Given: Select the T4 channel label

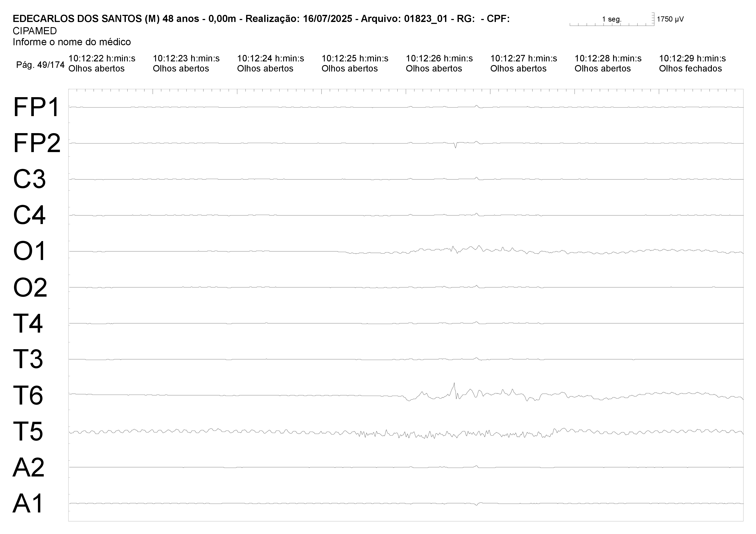Looking at the screenshot, I should 28,323.
